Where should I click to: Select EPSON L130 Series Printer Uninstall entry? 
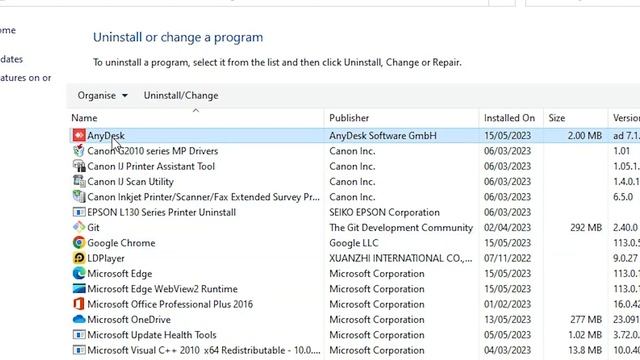(162, 212)
